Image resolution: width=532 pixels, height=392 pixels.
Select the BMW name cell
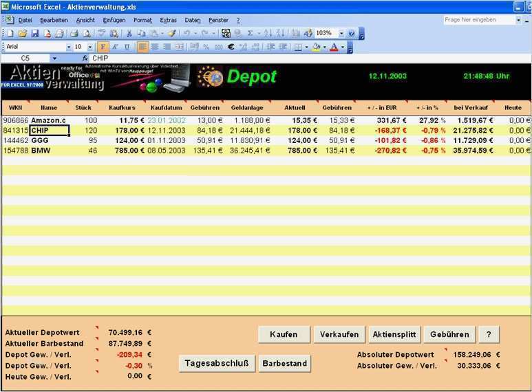coord(50,151)
